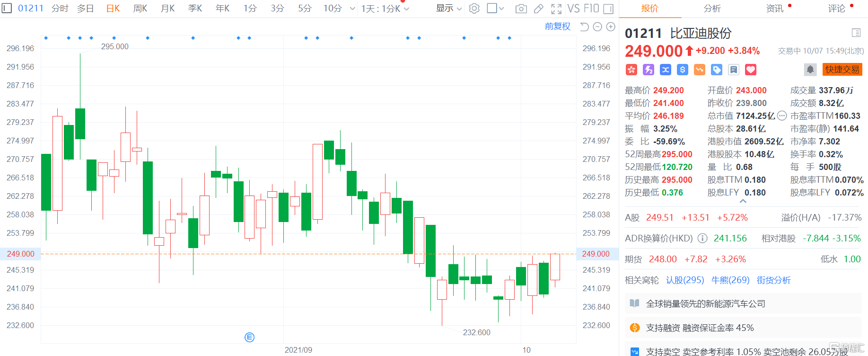Click the blue shuffle arrows badge
Screen dimensions: 868x356
pyautogui.click(x=666, y=70)
